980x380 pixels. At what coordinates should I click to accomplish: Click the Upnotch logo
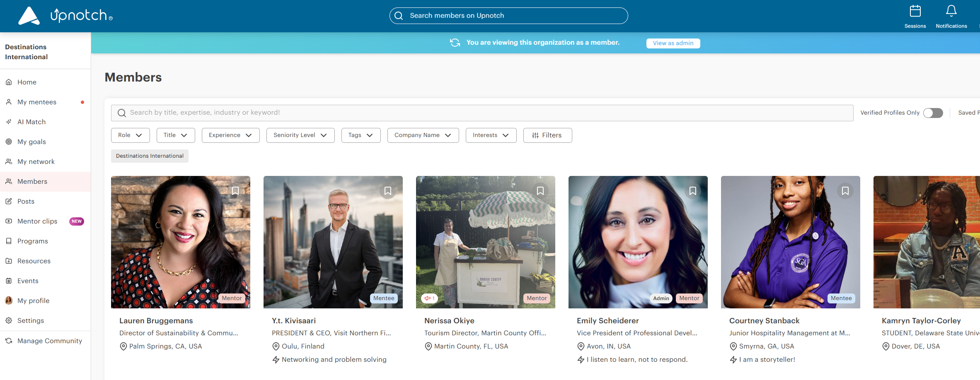[x=65, y=16]
